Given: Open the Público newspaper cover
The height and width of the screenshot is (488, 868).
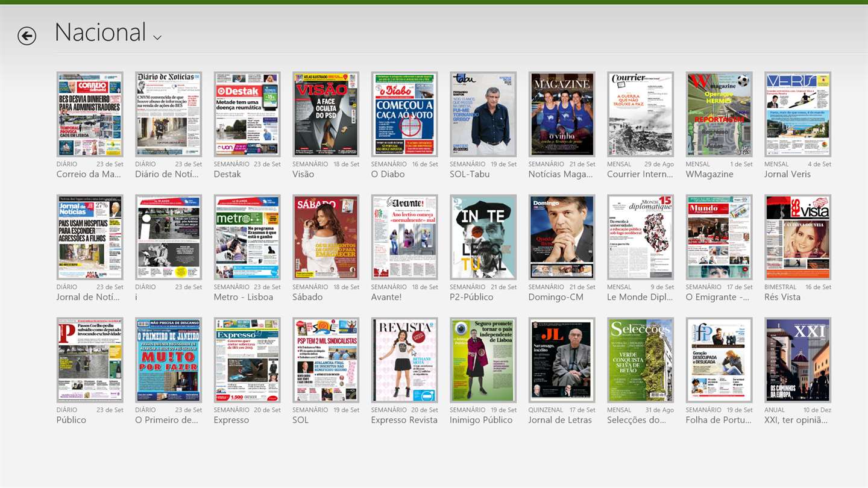Looking at the screenshot, I should pos(90,360).
